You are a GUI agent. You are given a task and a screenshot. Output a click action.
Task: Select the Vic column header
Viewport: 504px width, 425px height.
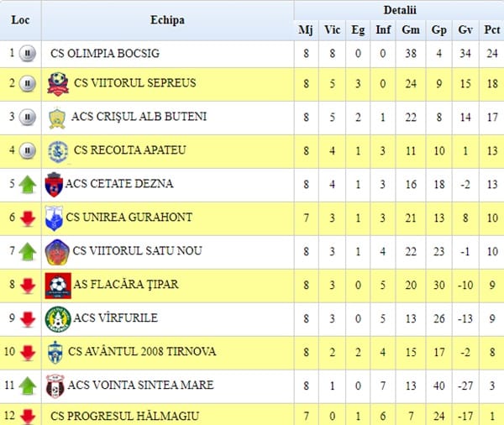point(332,30)
